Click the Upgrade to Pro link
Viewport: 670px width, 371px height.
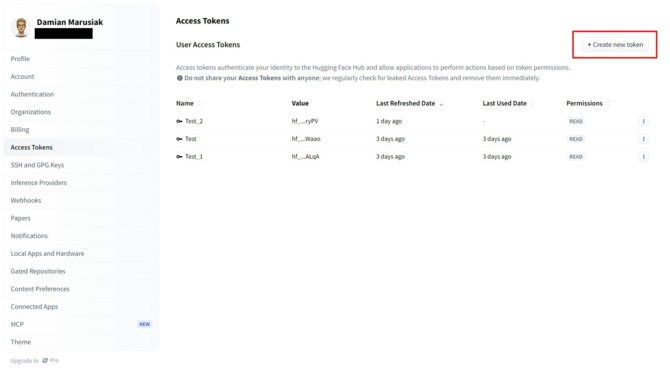point(35,361)
